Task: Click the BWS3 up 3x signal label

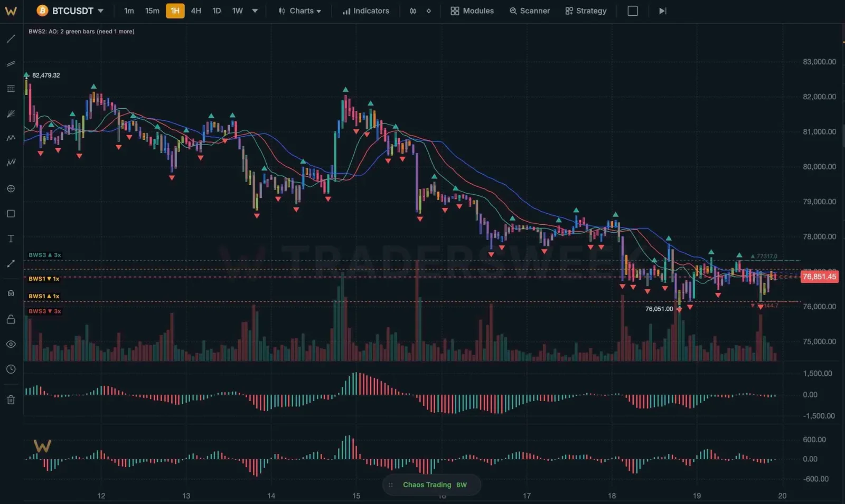Action: click(45, 255)
